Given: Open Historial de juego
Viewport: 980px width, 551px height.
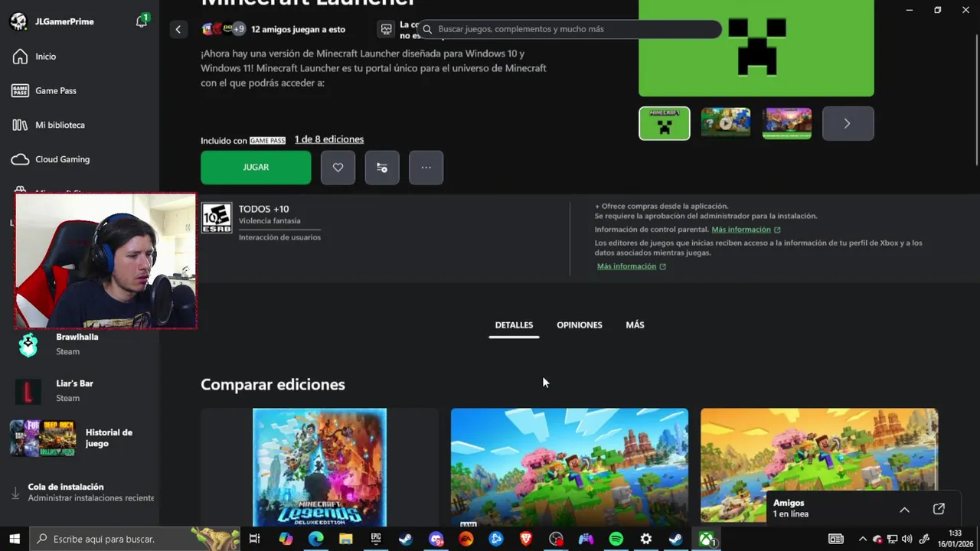Looking at the screenshot, I should [x=79, y=438].
